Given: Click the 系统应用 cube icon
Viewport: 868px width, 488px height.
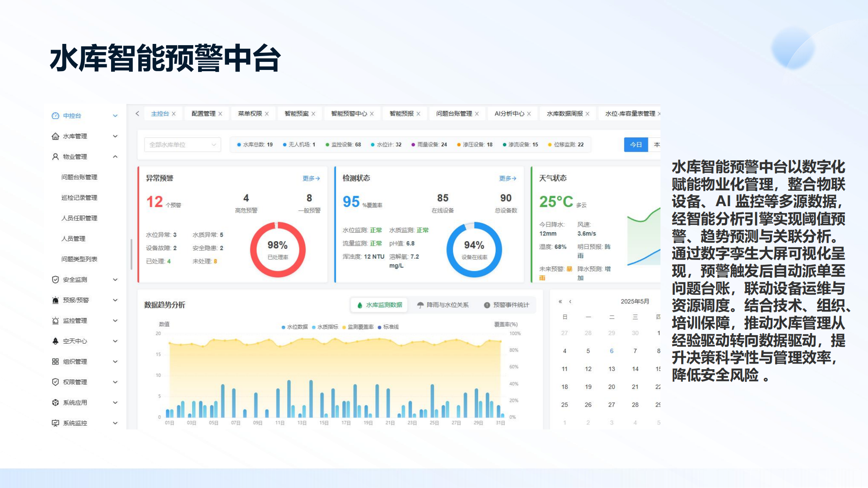Looking at the screenshot, I should coord(55,403).
